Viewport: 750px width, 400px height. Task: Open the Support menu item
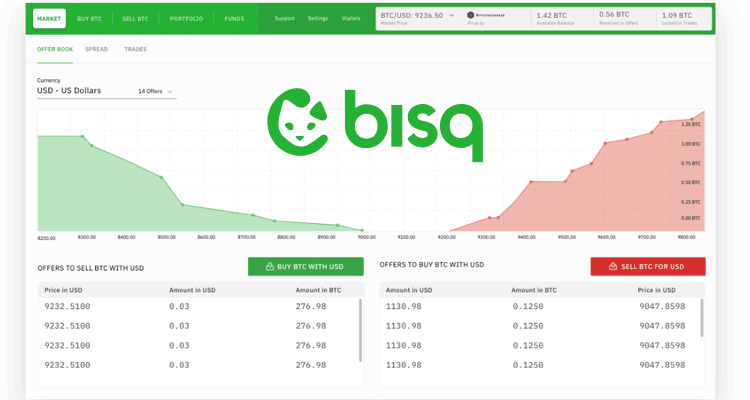(x=285, y=19)
